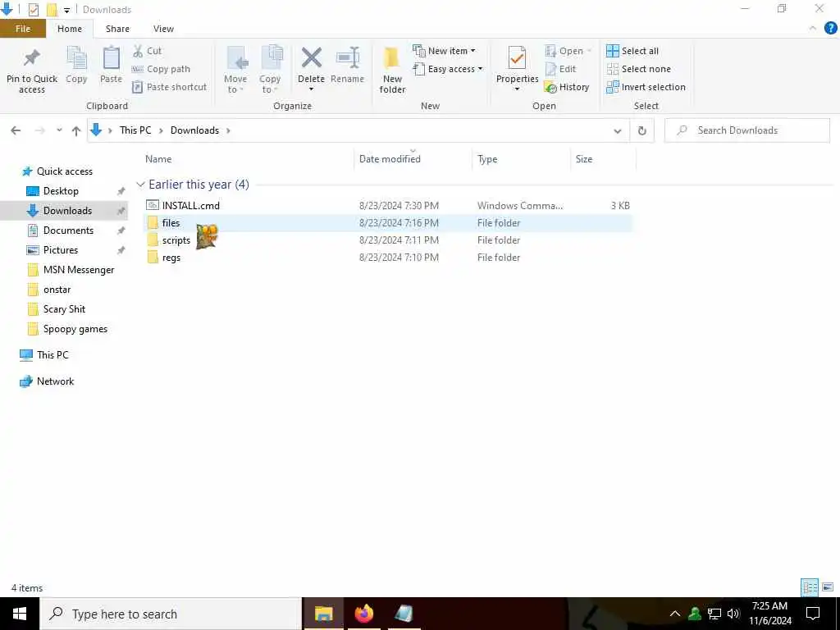Viewport: 840px width, 630px height.
Task: Click the Properties checkmark icon
Action: pos(517,58)
